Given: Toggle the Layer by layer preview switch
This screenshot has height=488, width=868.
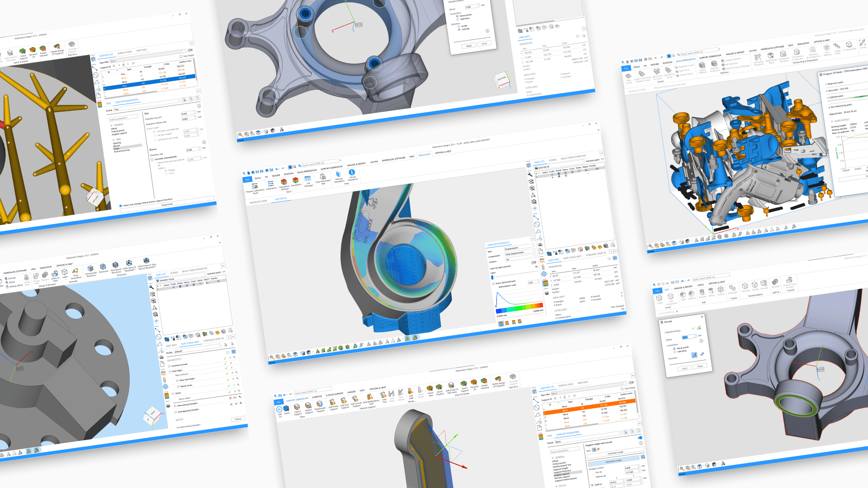Looking at the screenshot, I should (x=533, y=263).
